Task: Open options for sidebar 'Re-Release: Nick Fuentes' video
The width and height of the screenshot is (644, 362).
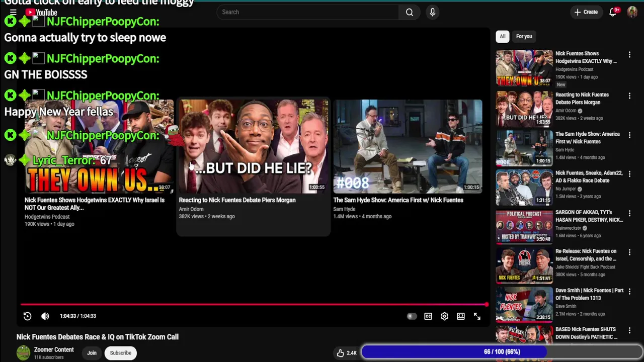Action: coord(629,252)
